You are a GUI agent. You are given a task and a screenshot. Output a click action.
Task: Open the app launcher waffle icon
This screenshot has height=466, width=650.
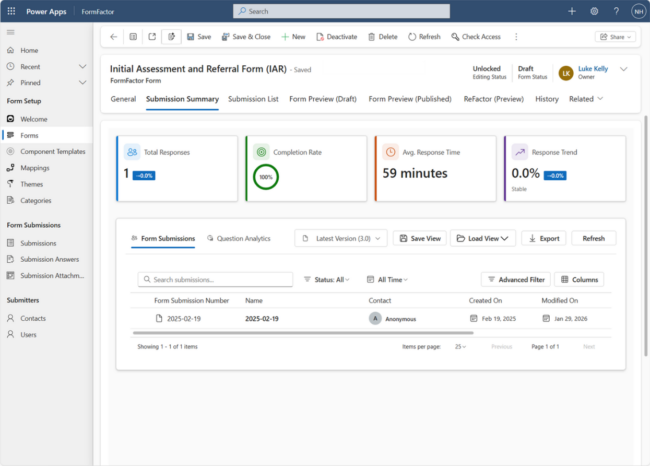pos(11,11)
